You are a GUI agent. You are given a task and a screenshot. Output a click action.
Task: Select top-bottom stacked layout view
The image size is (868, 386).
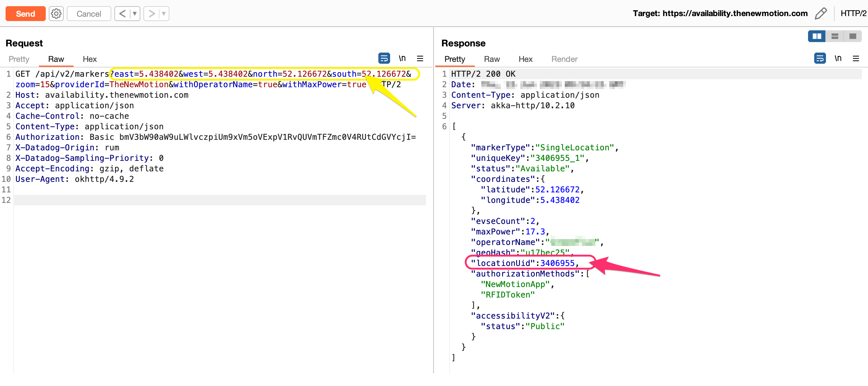[x=835, y=36]
